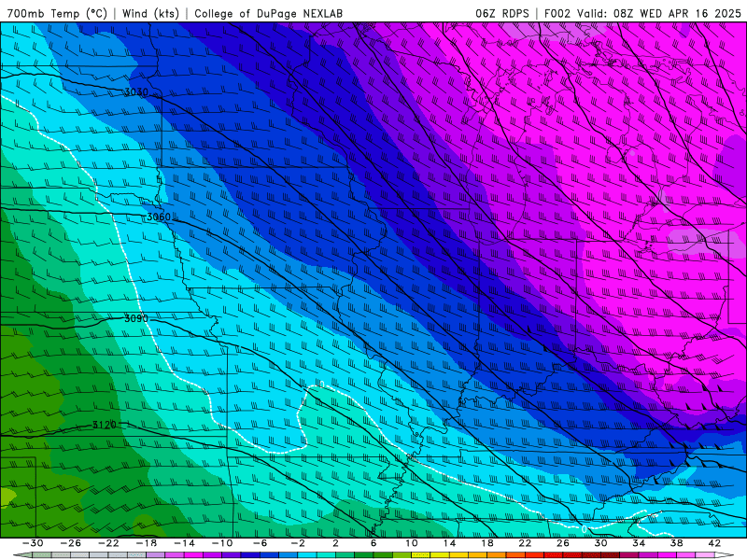Image resolution: width=747 pixels, height=560 pixels.
Task: Click "College of DuPage NEXLAB" credit text
Action: point(268,13)
